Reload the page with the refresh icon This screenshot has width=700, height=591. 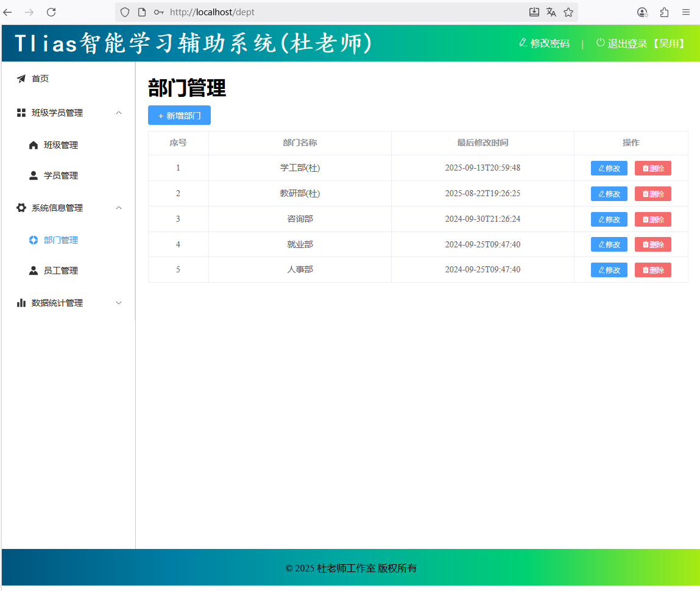coord(51,12)
